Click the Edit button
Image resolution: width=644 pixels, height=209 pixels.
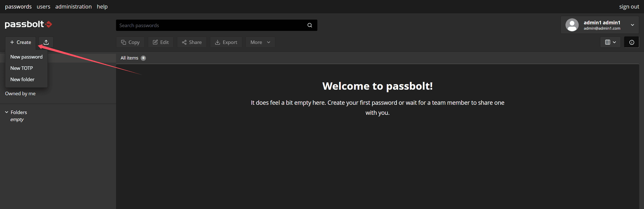coord(161,42)
